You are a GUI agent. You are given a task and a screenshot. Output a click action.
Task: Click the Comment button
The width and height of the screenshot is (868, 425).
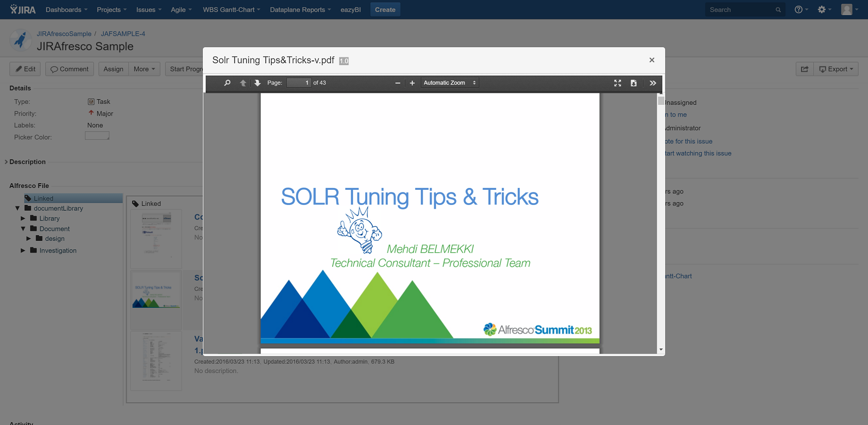tap(69, 69)
